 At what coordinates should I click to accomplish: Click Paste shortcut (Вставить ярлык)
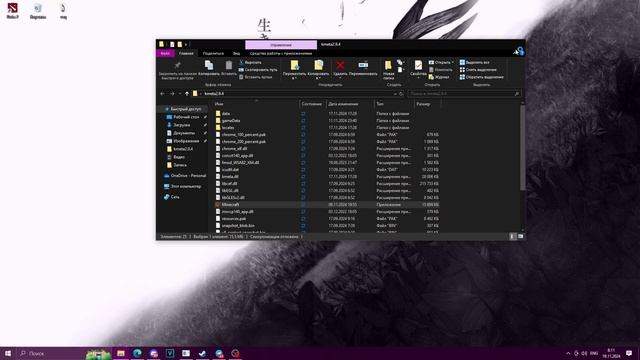pos(256,77)
